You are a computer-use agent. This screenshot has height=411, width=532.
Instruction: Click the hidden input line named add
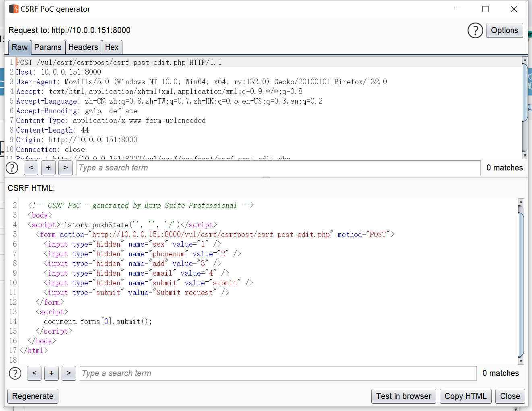pos(132,264)
